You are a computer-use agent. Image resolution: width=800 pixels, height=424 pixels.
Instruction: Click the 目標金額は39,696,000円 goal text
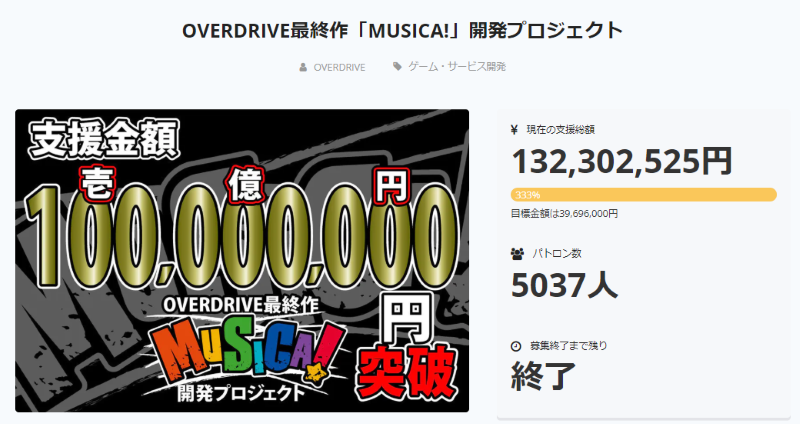(x=564, y=213)
